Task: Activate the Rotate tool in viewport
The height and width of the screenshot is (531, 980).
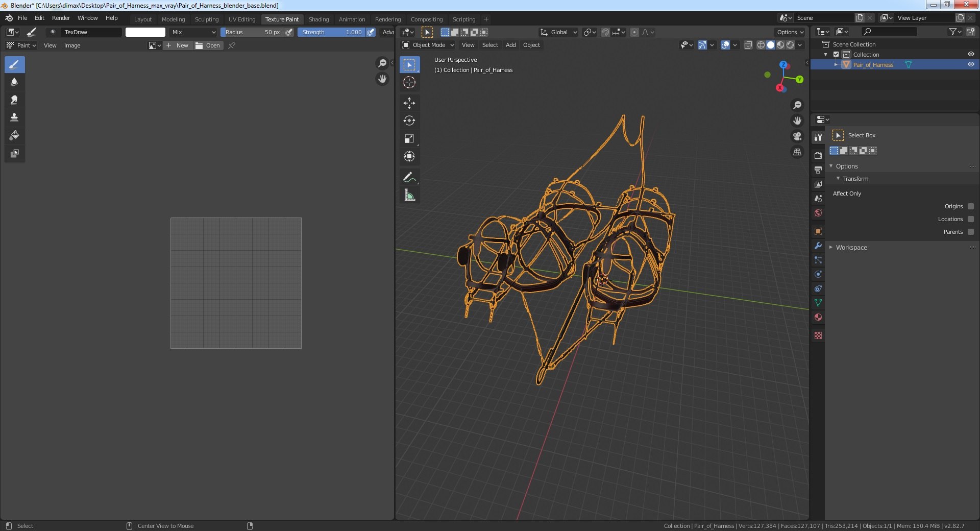Action: [409, 121]
